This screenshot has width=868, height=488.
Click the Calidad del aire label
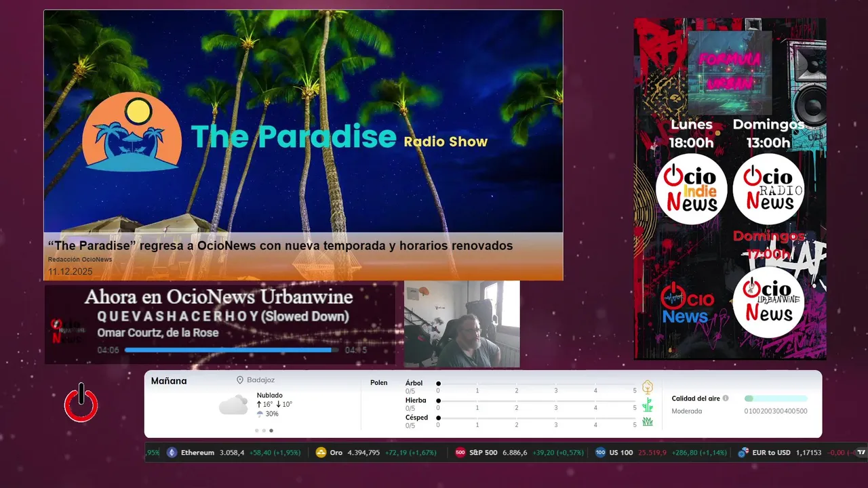(696, 399)
